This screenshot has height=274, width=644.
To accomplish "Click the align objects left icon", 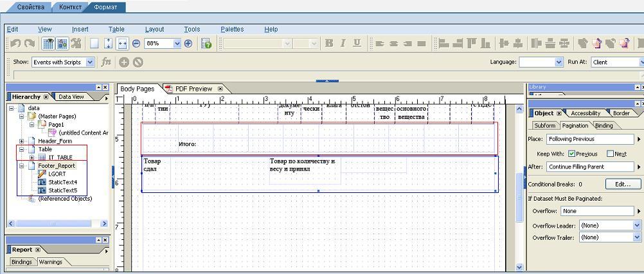I will click(443, 43).
